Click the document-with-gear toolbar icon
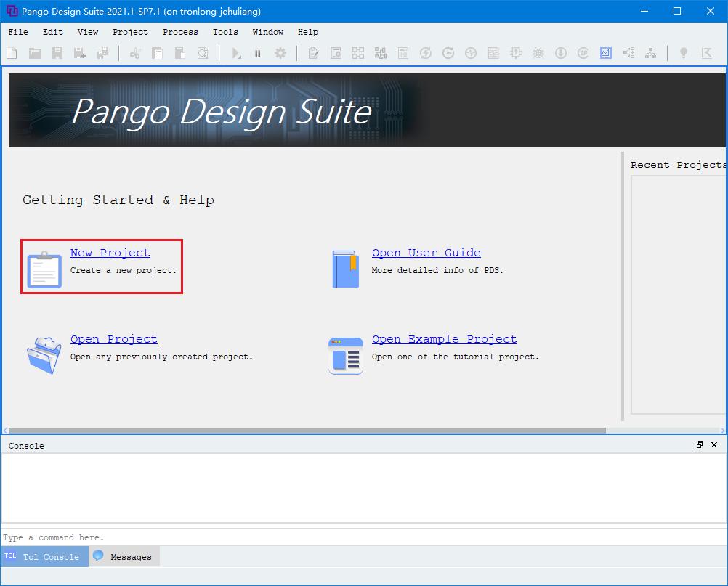 pyautogui.click(x=336, y=53)
